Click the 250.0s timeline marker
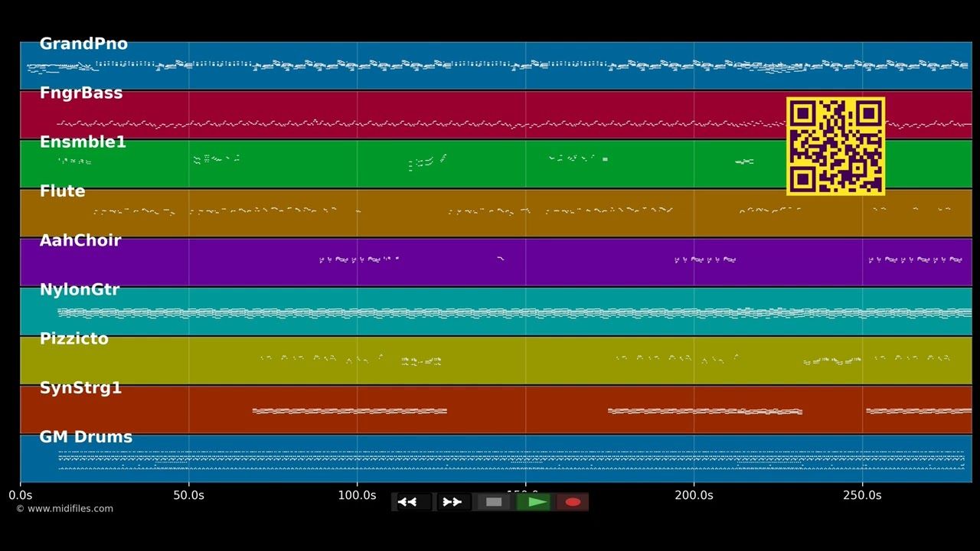The height and width of the screenshot is (551, 980). (x=862, y=495)
